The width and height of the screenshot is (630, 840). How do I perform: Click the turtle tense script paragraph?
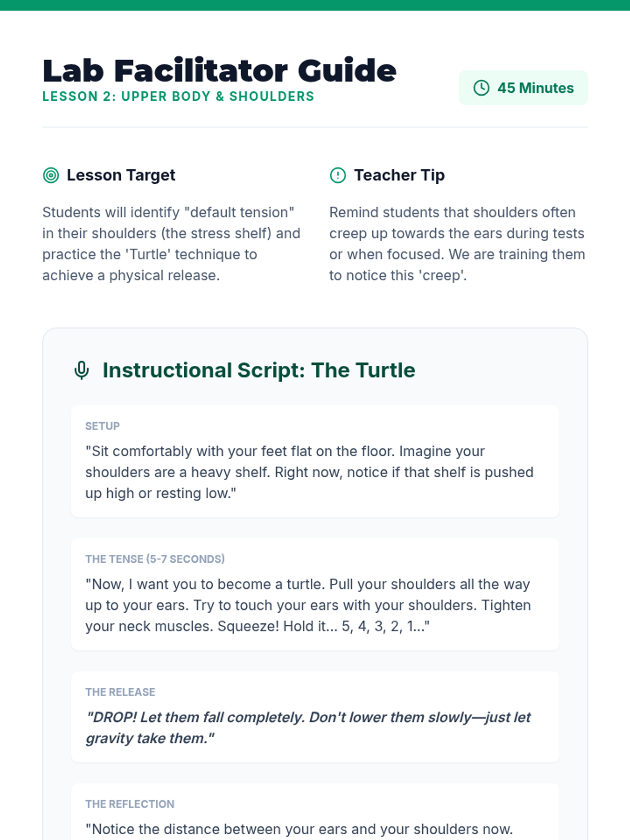[x=308, y=605]
